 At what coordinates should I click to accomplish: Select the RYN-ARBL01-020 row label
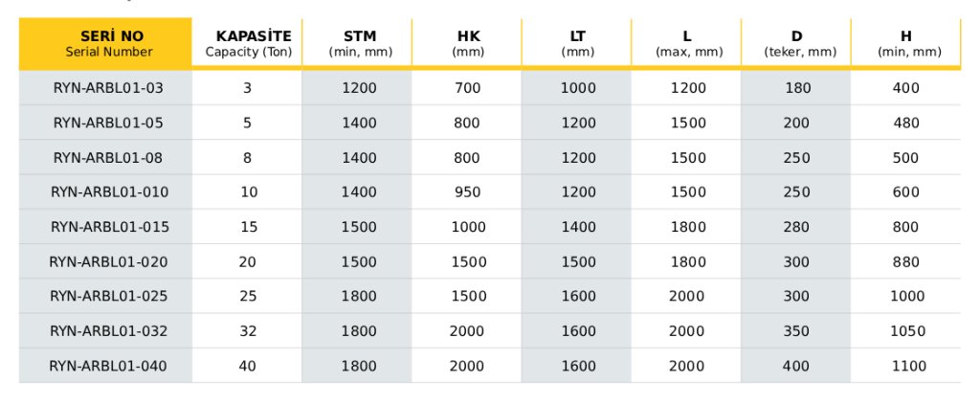[109, 262]
